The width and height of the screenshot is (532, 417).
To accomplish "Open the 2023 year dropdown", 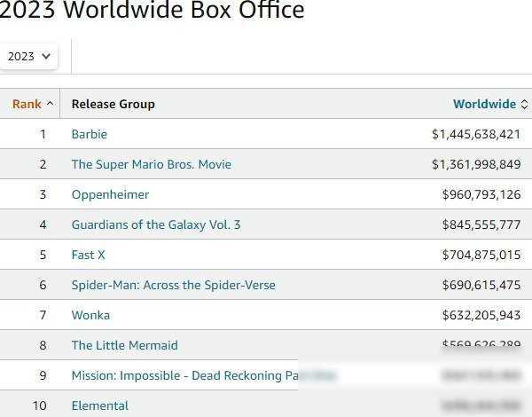I will 28,56.
